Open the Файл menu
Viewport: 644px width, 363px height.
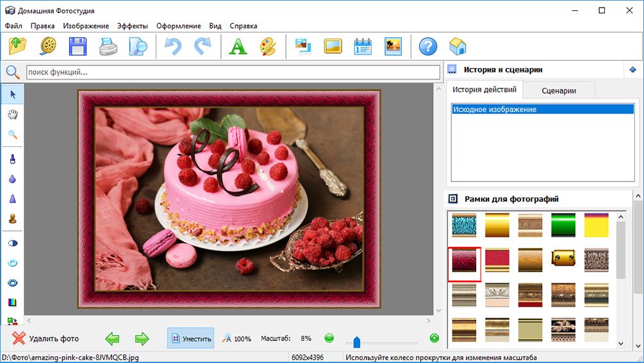[13, 26]
